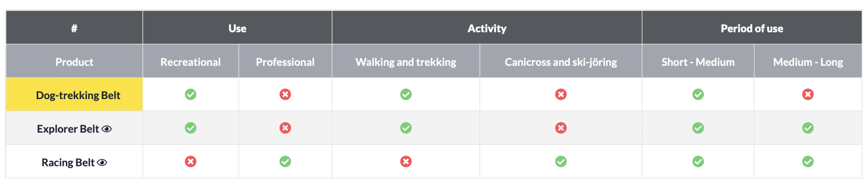Click Racing Belt Professional green checkmark
This screenshot has height=185, width=868.
[285, 161]
